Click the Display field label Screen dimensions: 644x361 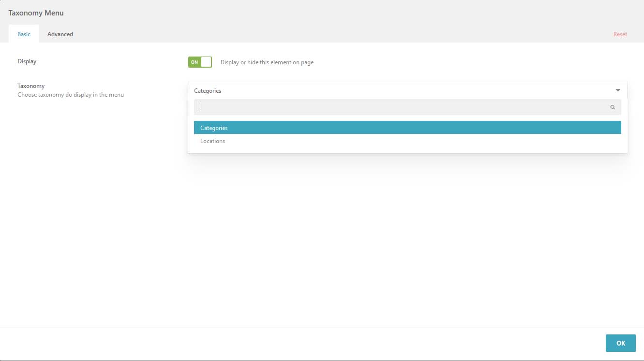[x=27, y=61]
